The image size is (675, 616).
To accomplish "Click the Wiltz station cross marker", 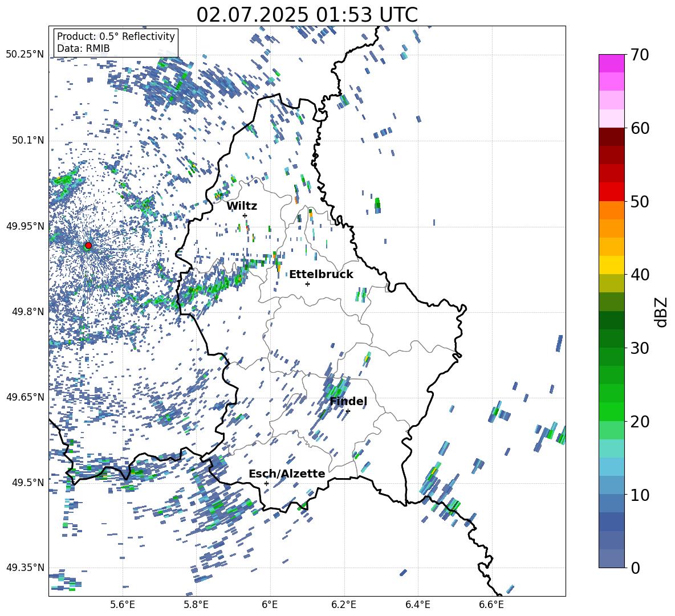I will pos(245,215).
